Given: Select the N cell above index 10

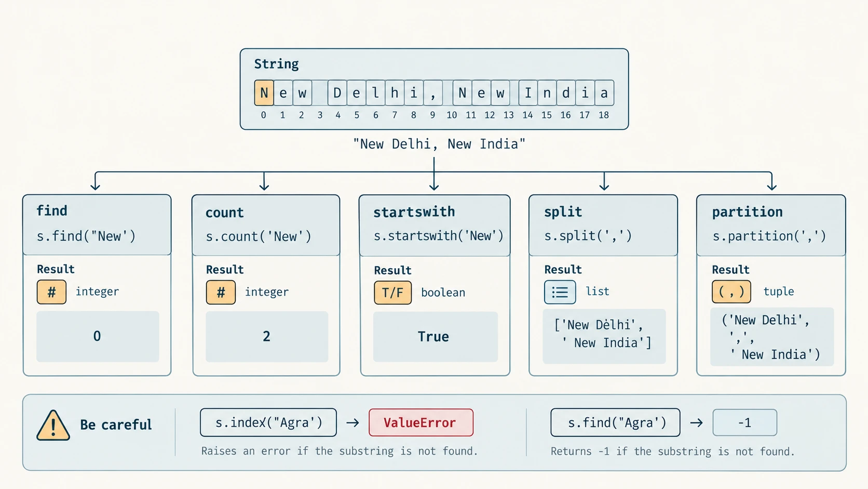Looking at the screenshot, I should click(462, 93).
